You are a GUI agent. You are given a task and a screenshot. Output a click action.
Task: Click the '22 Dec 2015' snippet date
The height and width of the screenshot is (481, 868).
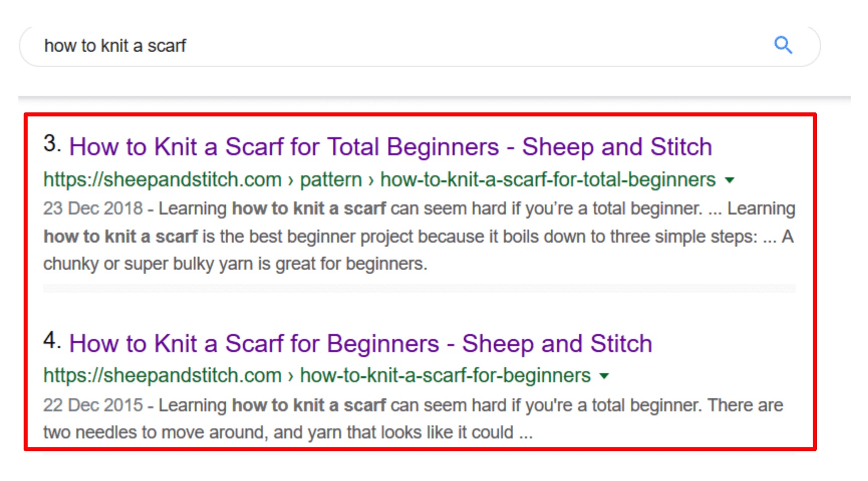pyautogui.click(x=93, y=405)
